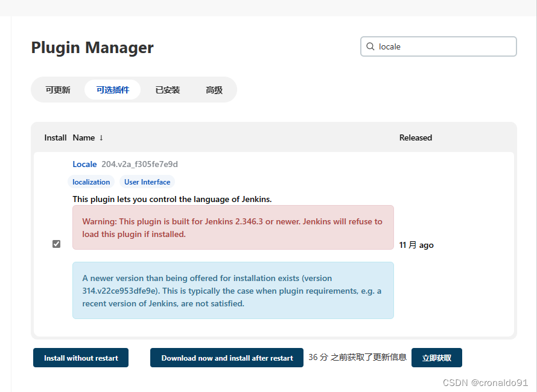Viewport: 537px width, 392px height.
Task: Click the red Jenkins version warning message
Action: coord(233,227)
